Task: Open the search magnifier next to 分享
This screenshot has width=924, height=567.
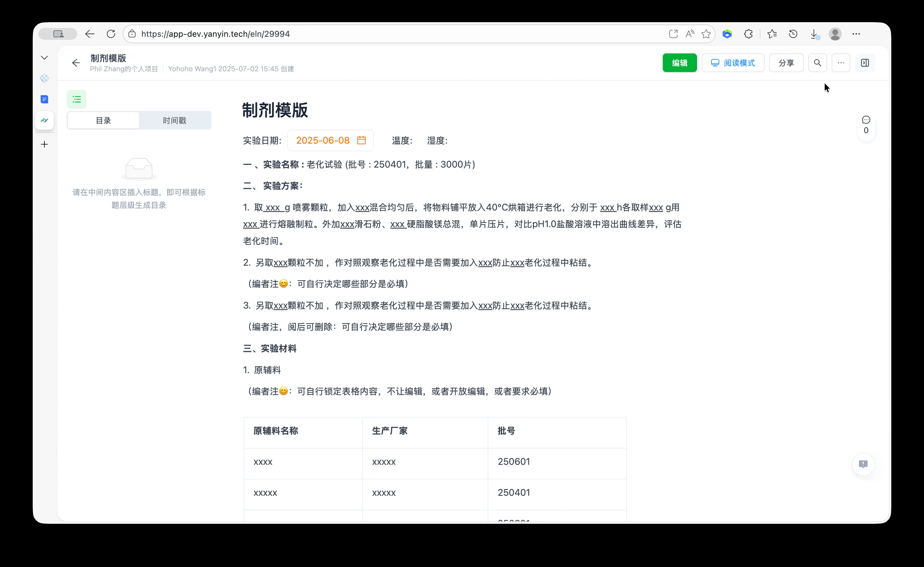Action: [x=818, y=62]
